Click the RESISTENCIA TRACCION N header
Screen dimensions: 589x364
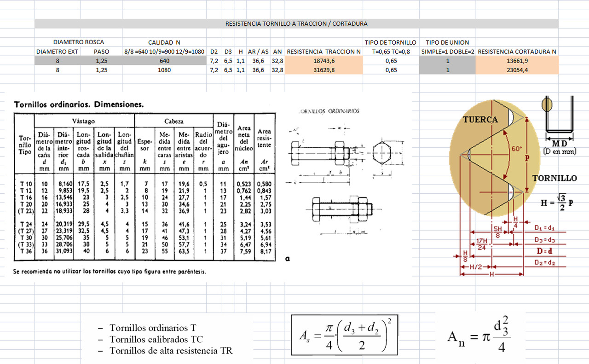pos(323,52)
